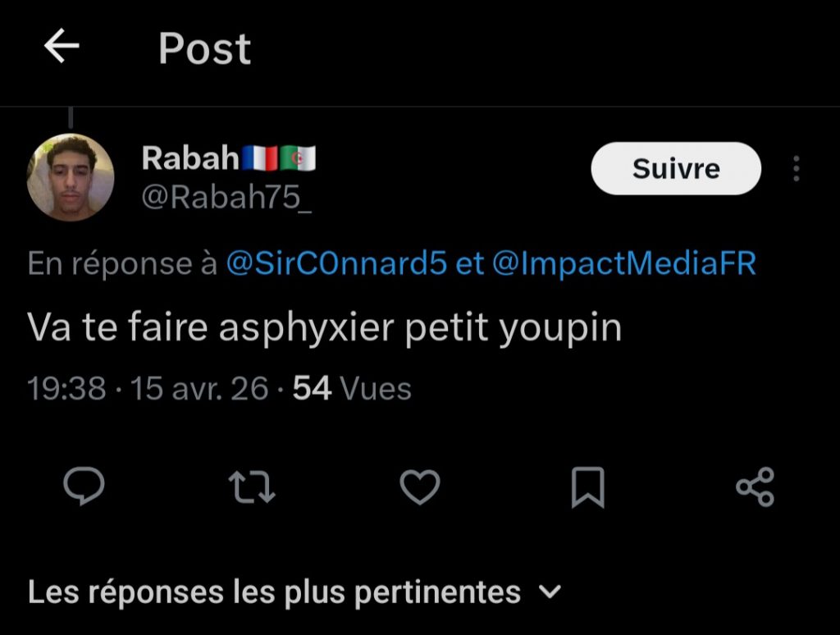This screenshot has width=840, height=635.
Task: View the 54 Vues view count
Action: tap(352, 388)
